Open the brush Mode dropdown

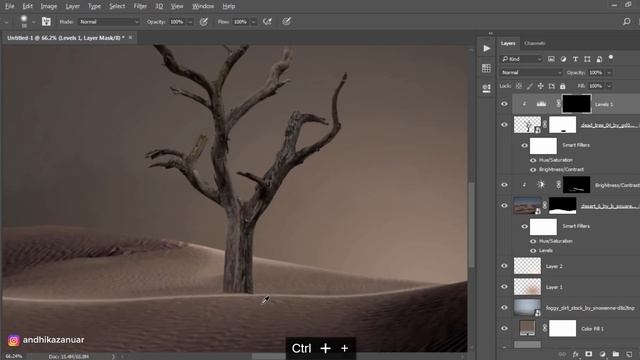coord(109,22)
